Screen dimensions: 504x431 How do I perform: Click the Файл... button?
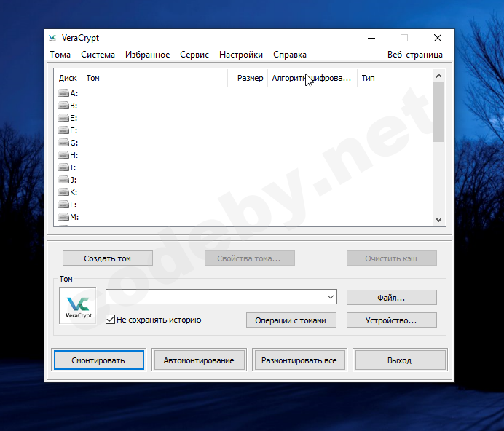(392, 298)
